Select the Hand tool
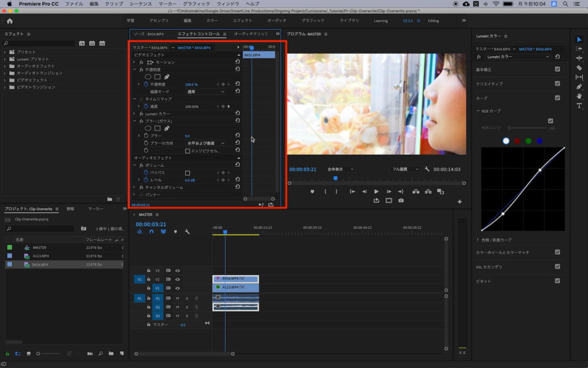Viewport: 588px width, 368px height. pos(579,96)
